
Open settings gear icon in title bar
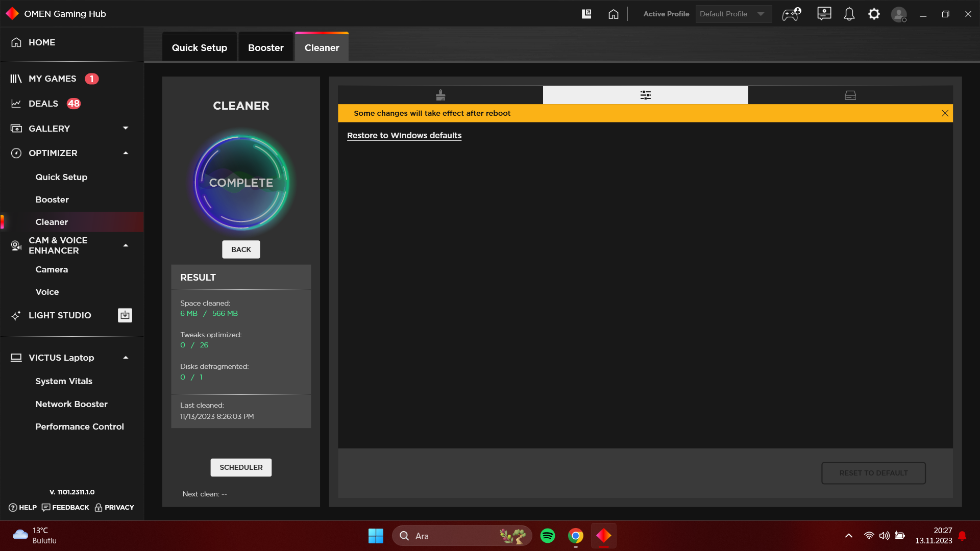click(874, 14)
